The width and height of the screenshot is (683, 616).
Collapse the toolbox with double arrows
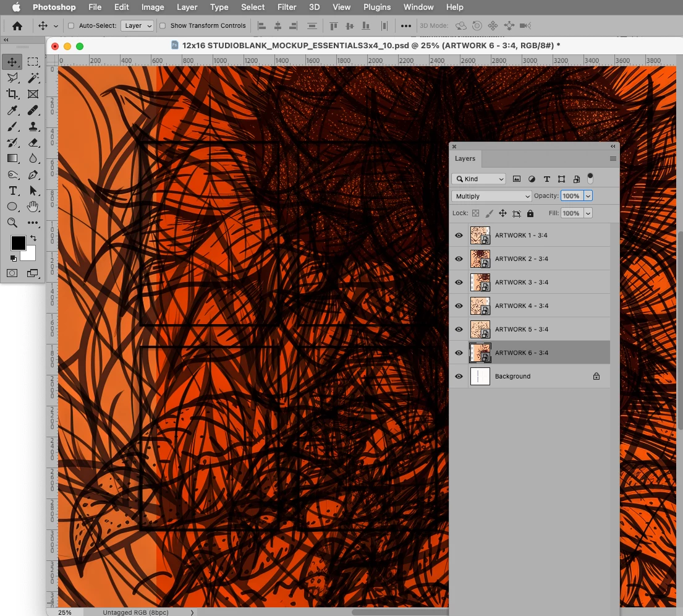pos(6,40)
